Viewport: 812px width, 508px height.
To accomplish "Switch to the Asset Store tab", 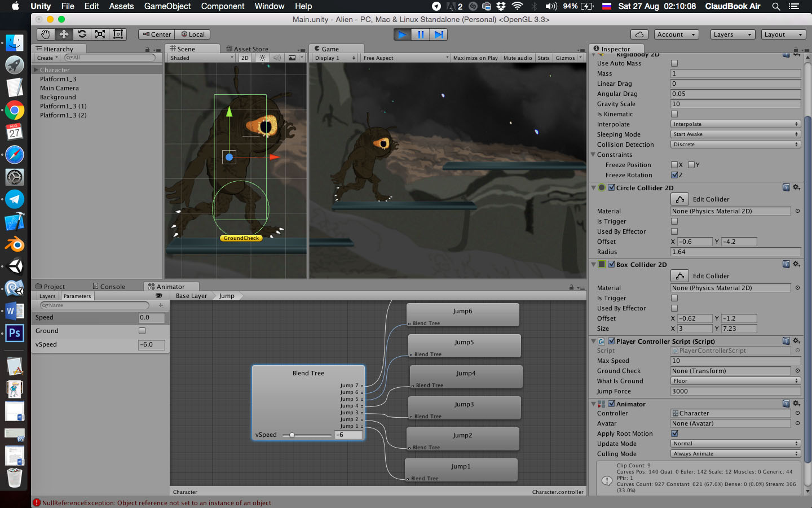I will point(247,49).
